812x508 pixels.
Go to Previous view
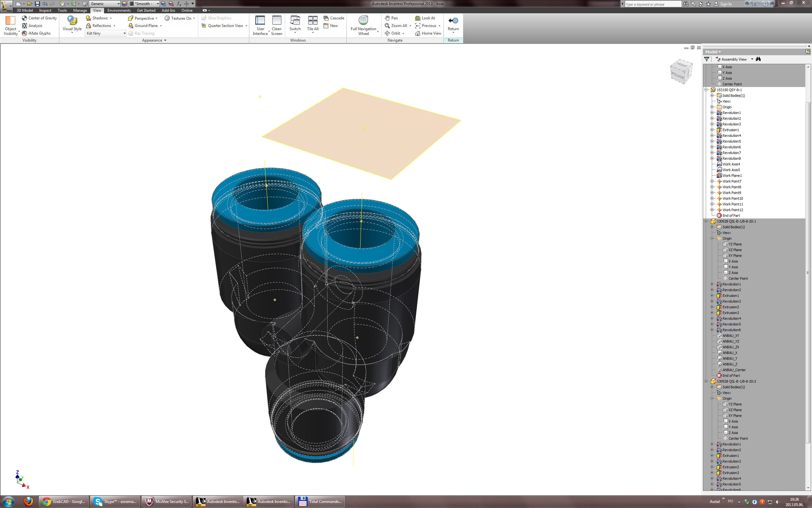point(426,26)
